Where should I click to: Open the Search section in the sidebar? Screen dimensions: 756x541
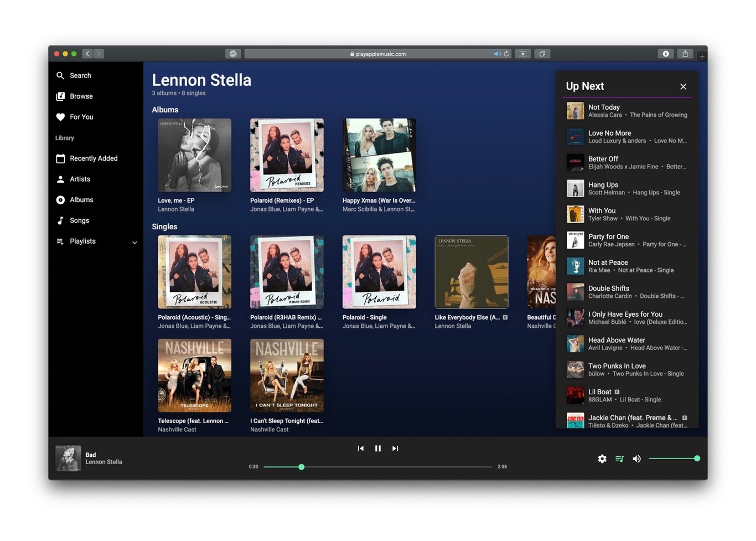pos(80,75)
